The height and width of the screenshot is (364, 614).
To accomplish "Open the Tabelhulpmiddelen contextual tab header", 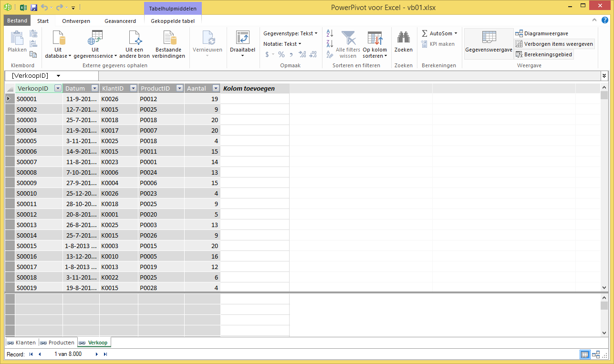I will (x=173, y=9).
